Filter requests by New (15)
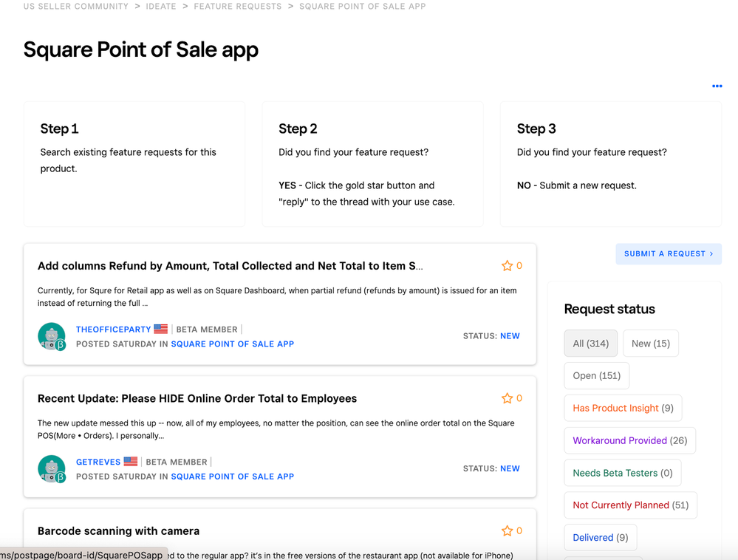This screenshot has height=560, width=738. tap(650, 344)
